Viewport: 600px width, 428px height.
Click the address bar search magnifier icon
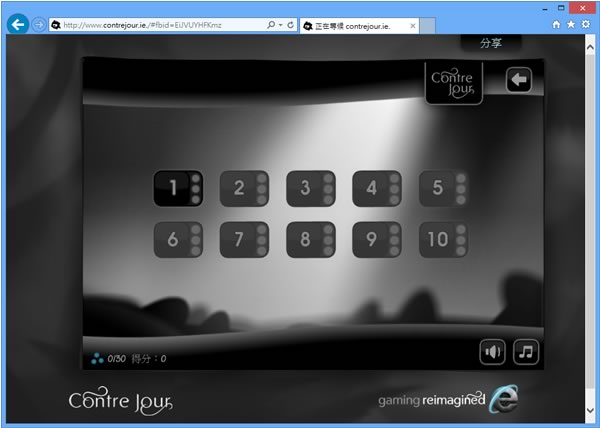[x=271, y=25]
